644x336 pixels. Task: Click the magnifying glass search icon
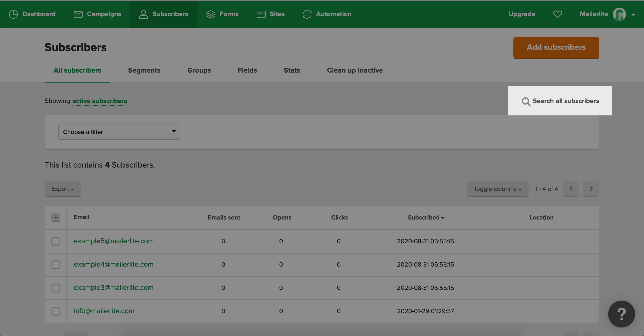(526, 101)
